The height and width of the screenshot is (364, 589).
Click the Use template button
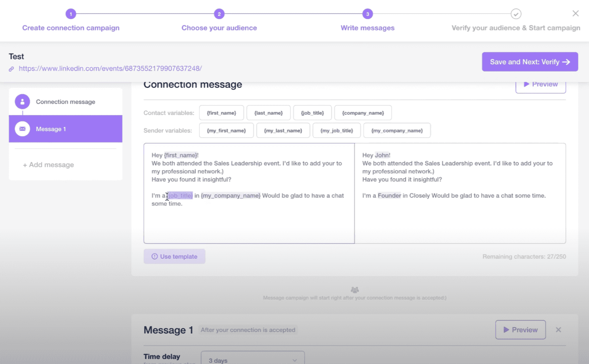point(174,256)
